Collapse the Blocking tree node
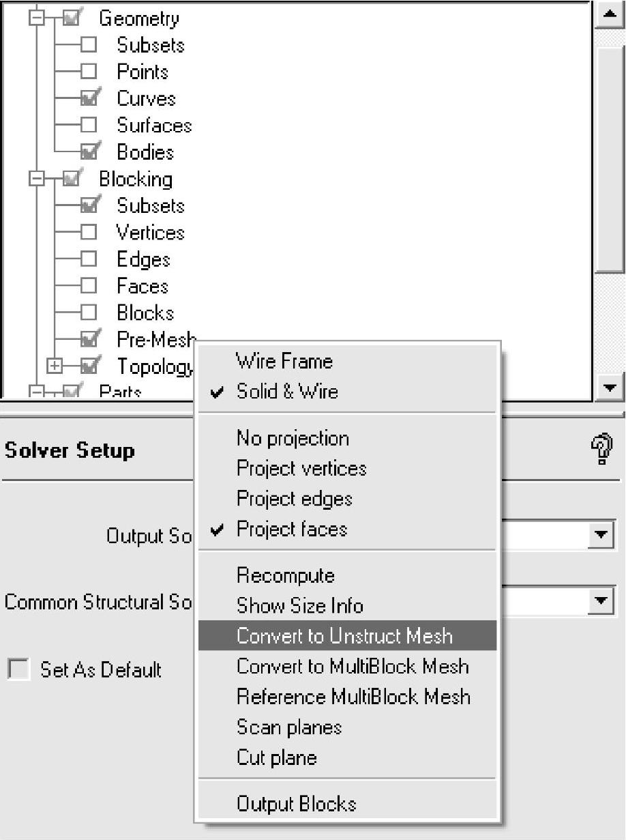The height and width of the screenshot is (840, 626). pyautogui.click(x=37, y=179)
